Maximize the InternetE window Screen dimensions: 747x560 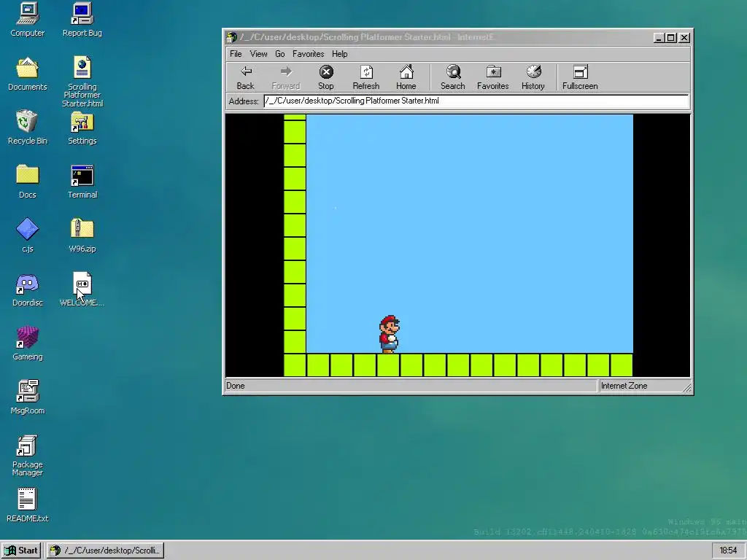[671, 38]
